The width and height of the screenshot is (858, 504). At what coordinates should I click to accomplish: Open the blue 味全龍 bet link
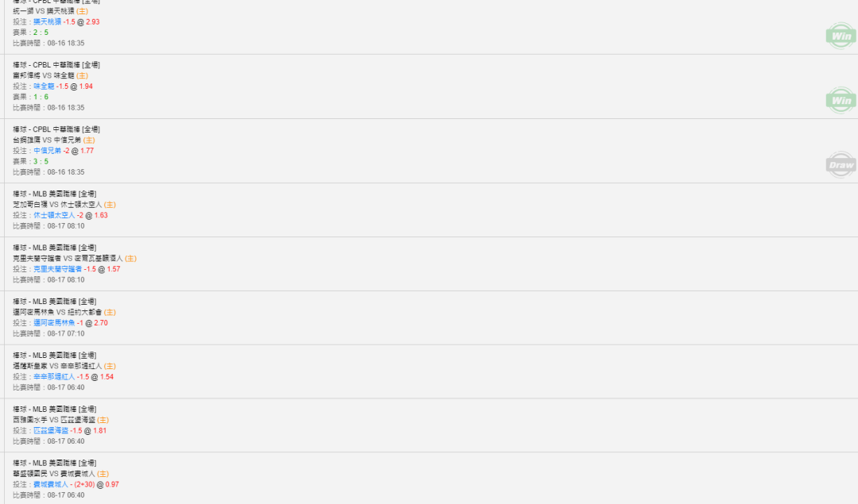tap(44, 87)
